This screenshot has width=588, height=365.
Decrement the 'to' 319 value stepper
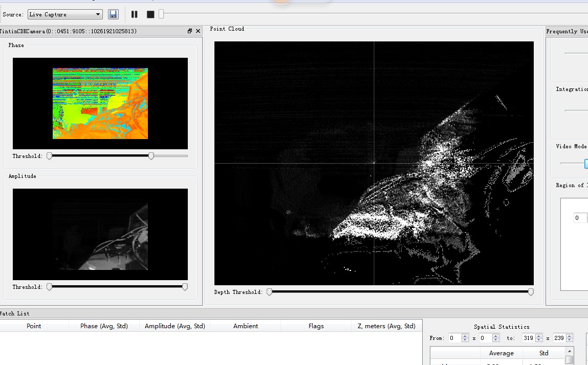click(x=539, y=340)
